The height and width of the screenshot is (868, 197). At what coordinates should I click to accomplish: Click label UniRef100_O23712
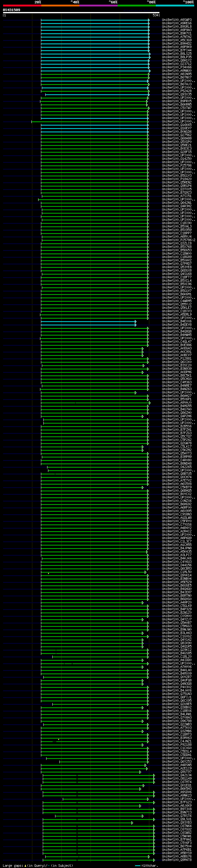[x=177, y=64]
